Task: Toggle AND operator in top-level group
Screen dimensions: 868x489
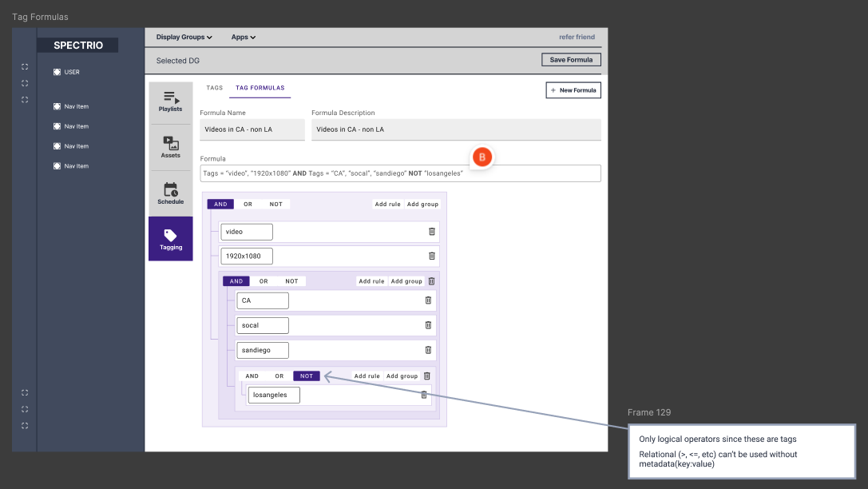Action: [x=220, y=205]
